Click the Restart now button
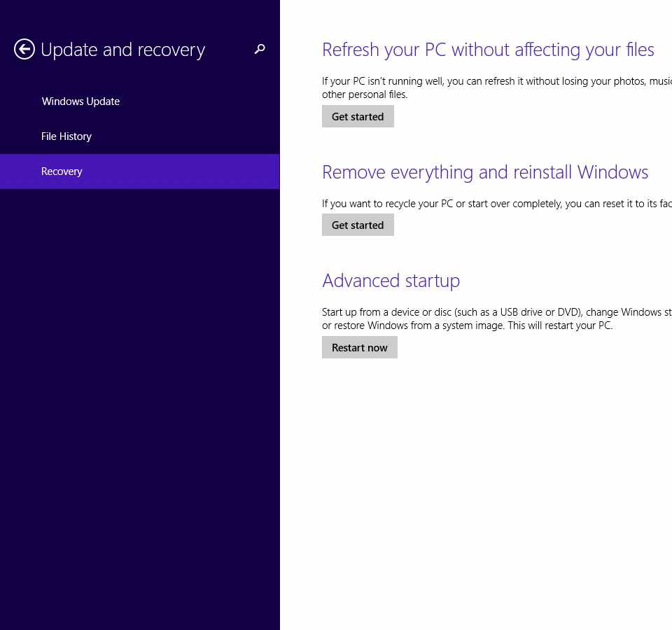Image resolution: width=672 pixels, height=630 pixels. pyautogui.click(x=360, y=348)
